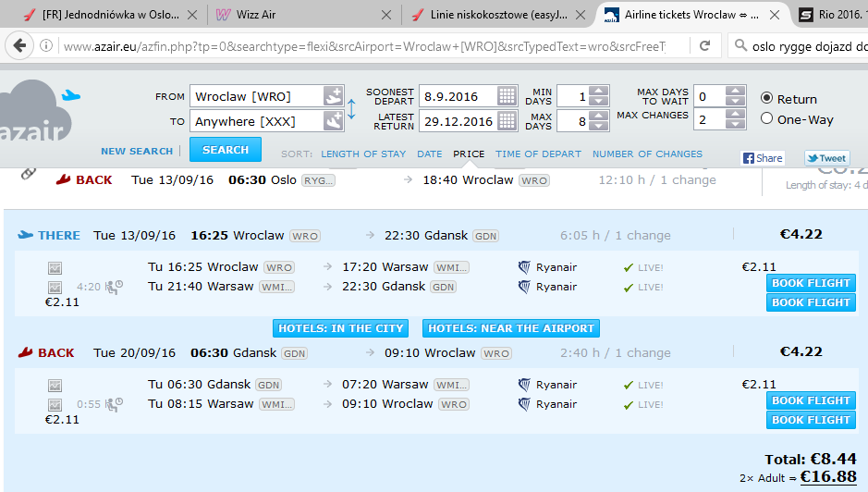
Task: Click the blue SEARCH button
Action: (226, 150)
